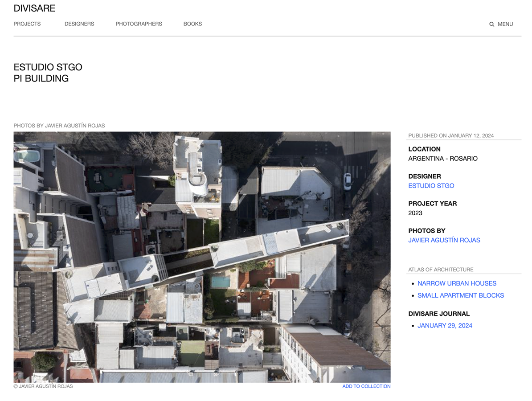Open JANUARY 29, 2024 journal link
Screen dimensions: 532x401
pos(445,325)
